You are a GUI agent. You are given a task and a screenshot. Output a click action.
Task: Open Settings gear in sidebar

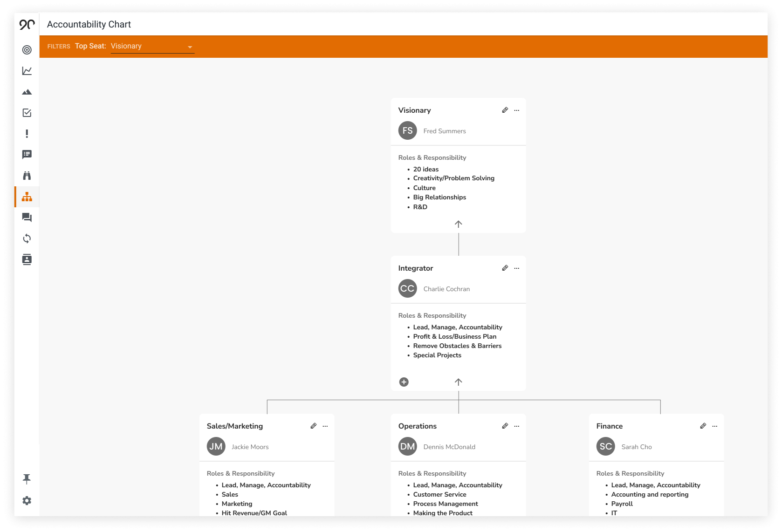point(27,500)
